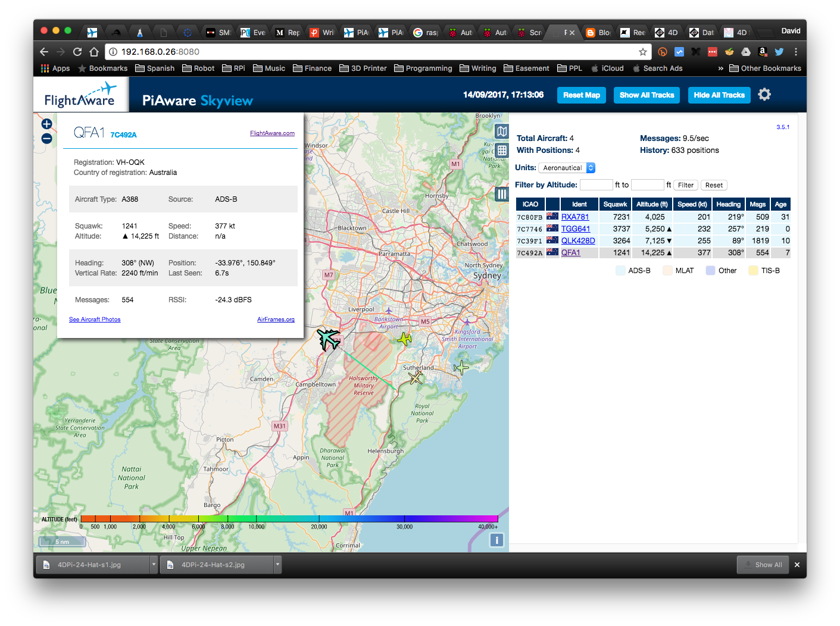Sort the table by the Altitude column header
This screenshot has width=840, height=626.
pos(652,204)
